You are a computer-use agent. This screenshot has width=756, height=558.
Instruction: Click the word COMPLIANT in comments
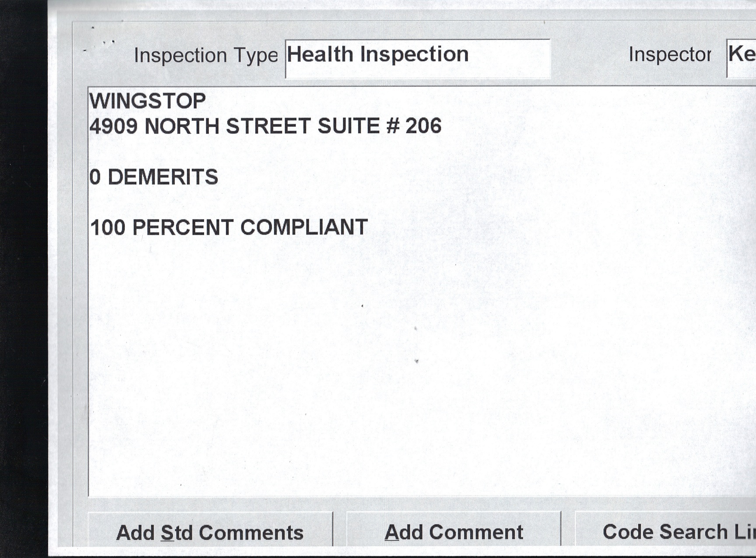pos(304,228)
